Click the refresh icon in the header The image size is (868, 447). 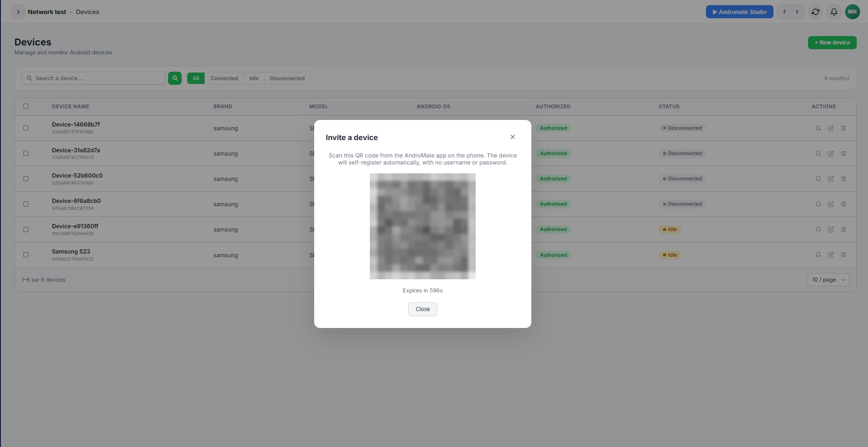[x=816, y=12]
